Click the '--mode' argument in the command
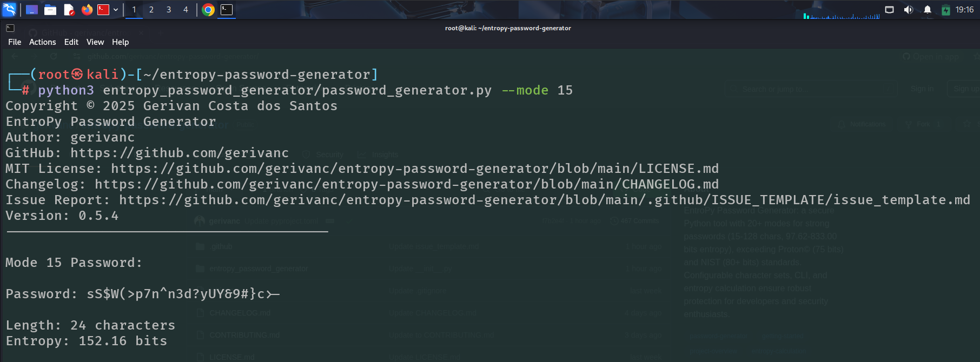This screenshot has width=980, height=362. [x=525, y=90]
